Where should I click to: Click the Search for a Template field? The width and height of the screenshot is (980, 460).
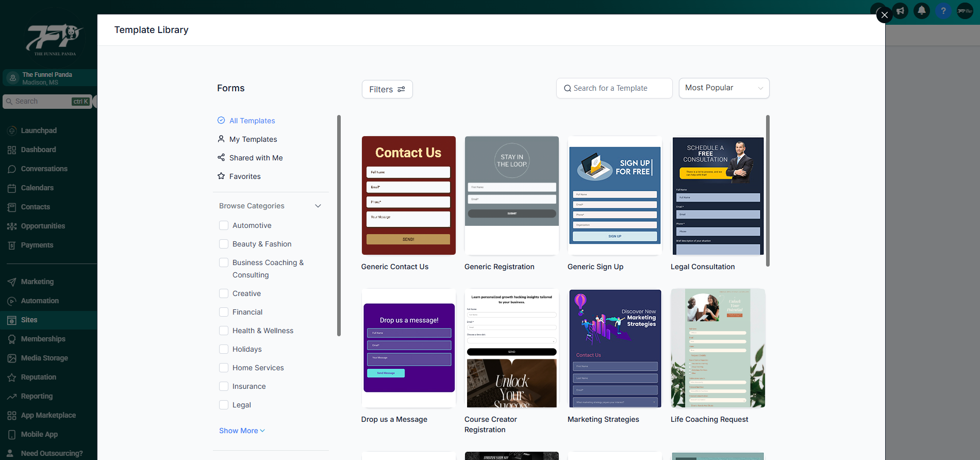coord(614,88)
